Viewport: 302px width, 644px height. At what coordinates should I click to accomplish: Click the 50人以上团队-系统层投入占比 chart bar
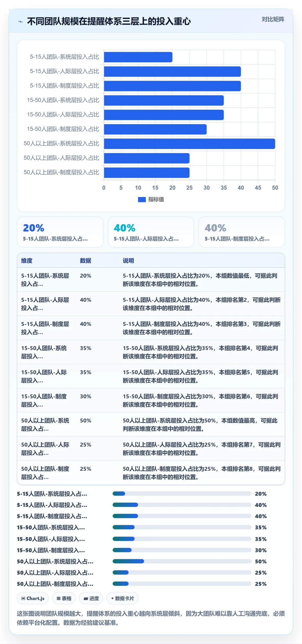(189, 144)
